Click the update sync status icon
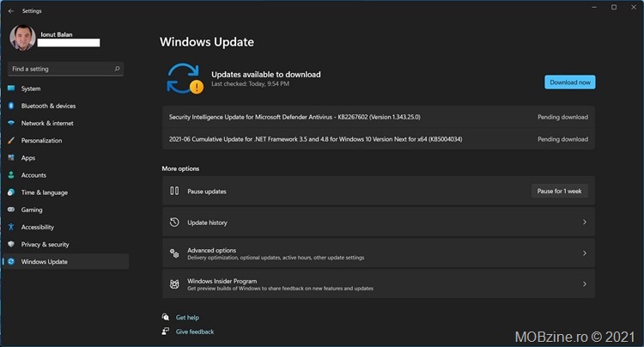 tap(185, 78)
